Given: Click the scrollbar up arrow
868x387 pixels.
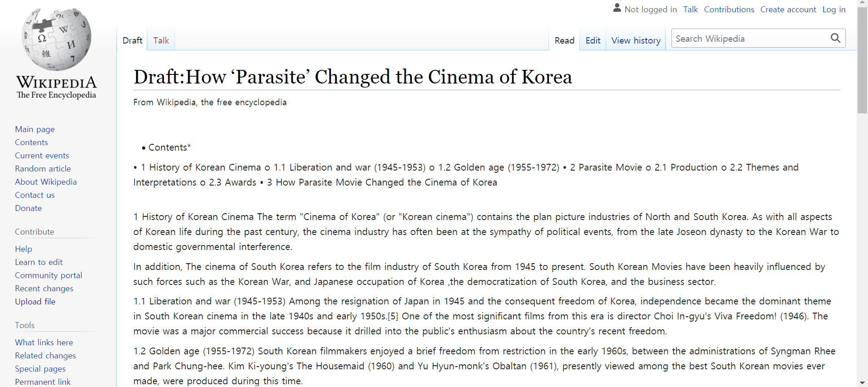Looking at the screenshot, I should point(862,3).
